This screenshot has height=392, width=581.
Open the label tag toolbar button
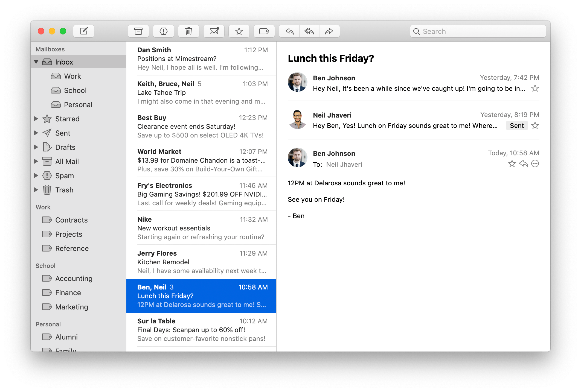[264, 31]
